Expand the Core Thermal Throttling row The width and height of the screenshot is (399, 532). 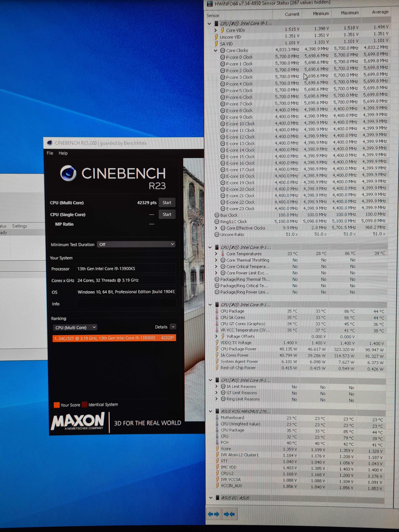(x=216, y=260)
